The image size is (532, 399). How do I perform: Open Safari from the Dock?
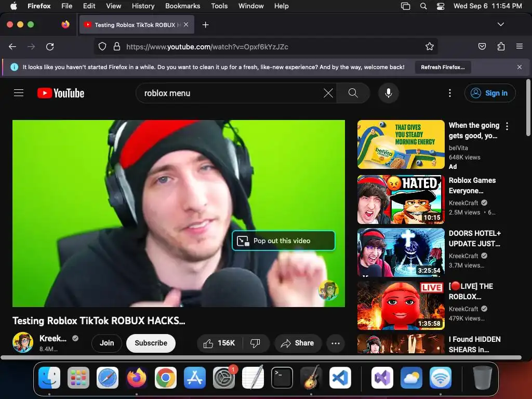click(x=108, y=378)
